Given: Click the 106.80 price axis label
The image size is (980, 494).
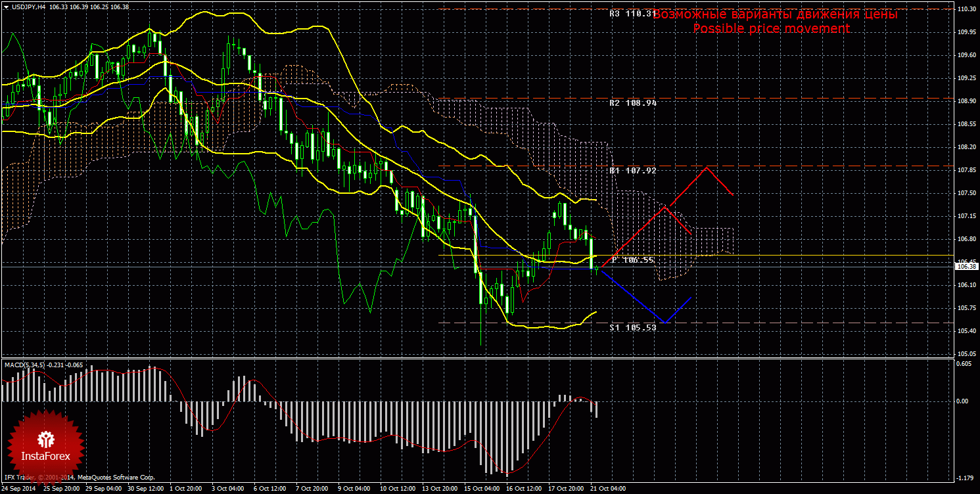Looking at the screenshot, I should click(x=966, y=239).
